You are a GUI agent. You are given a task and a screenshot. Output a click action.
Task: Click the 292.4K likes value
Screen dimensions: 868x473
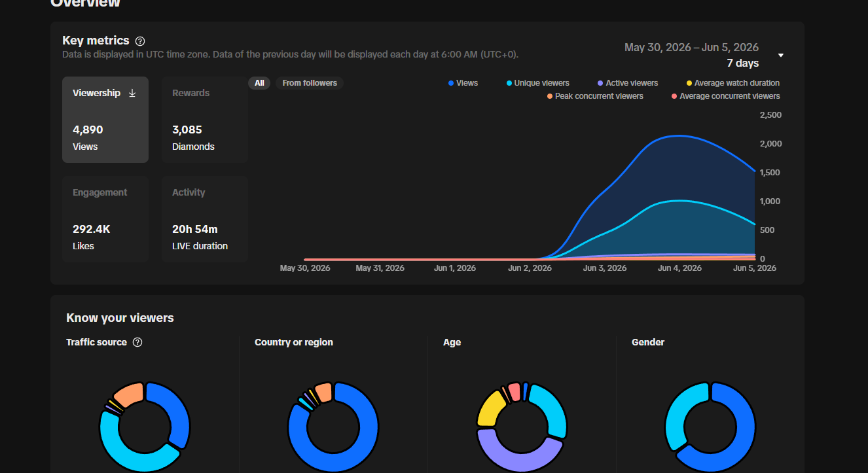coord(92,229)
